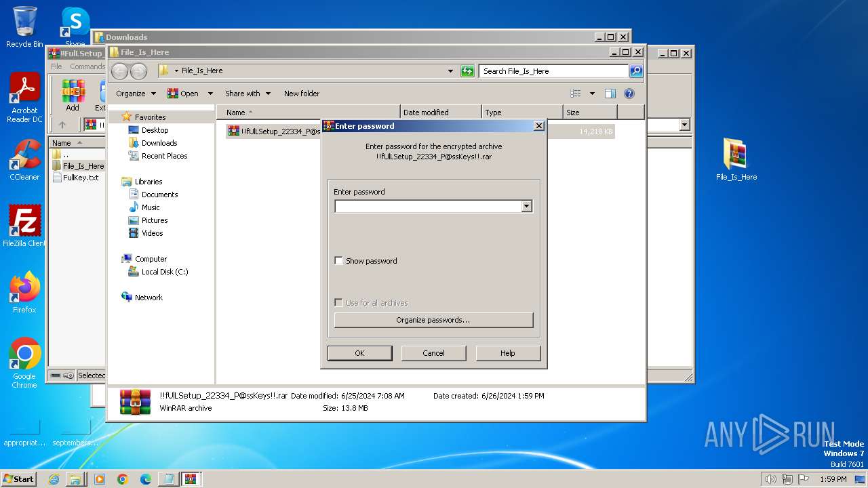Open Google Chrome desktop shortcut
The width and height of the screenshot is (868, 488).
coord(24,363)
